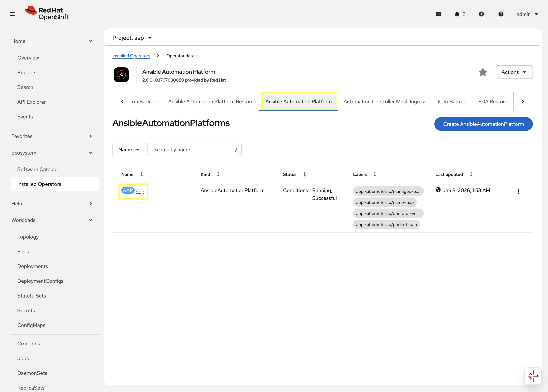548x392 pixels.
Task: Open the kebab menu on the aap row
Action: pyautogui.click(x=518, y=192)
